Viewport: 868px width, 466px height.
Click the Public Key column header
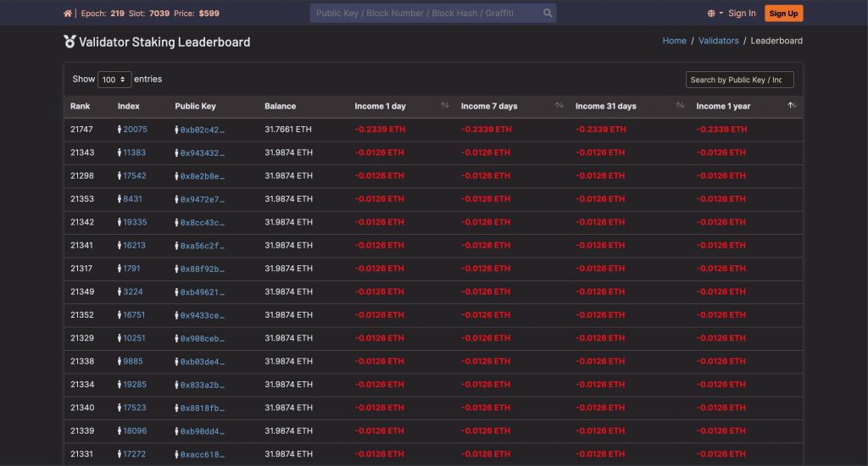pyautogui.click(x=196, y=106)
